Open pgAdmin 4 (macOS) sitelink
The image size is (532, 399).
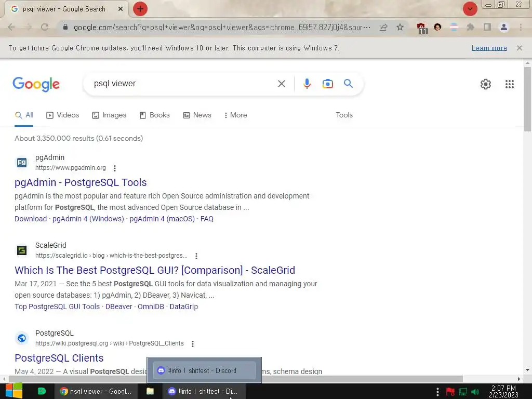coord(162,219)
